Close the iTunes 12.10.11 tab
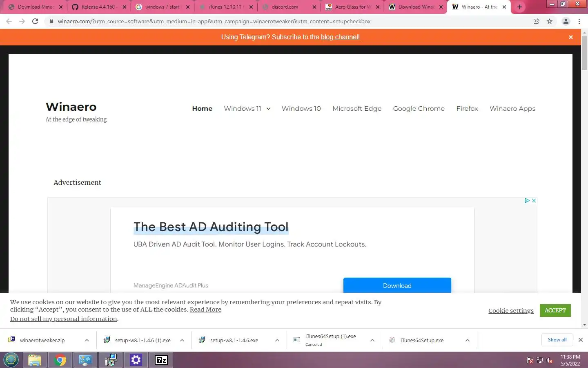Image resolution: width=588 pixels, height=368 pixels. coord(251,7)
